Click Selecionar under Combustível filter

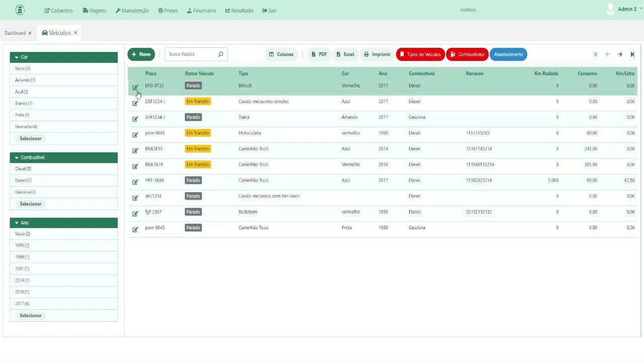tap(31, 204)
